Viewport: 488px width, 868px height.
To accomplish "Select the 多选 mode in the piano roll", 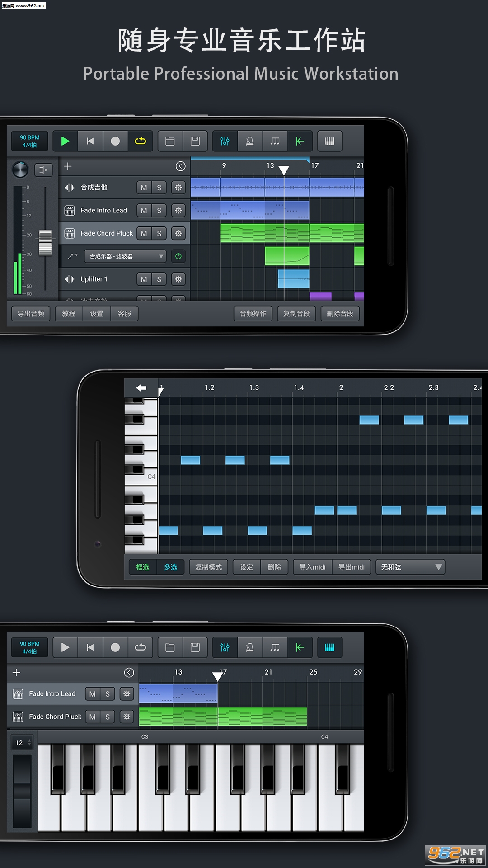I will [170, 567].
